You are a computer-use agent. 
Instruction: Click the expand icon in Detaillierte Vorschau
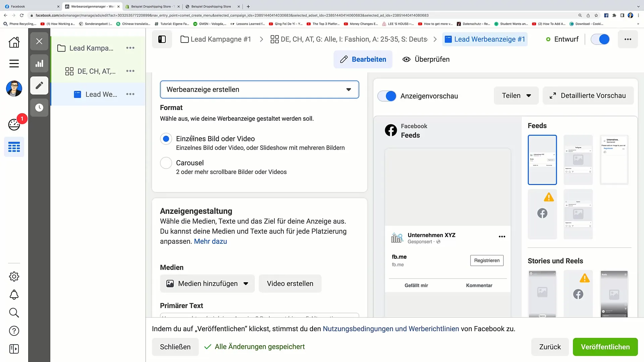[x=553, y=96]
